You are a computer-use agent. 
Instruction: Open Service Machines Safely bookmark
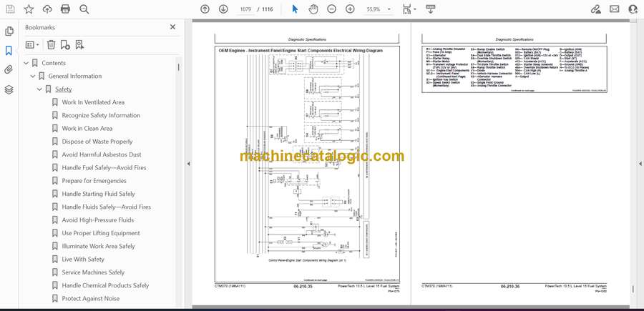[93, 272]
